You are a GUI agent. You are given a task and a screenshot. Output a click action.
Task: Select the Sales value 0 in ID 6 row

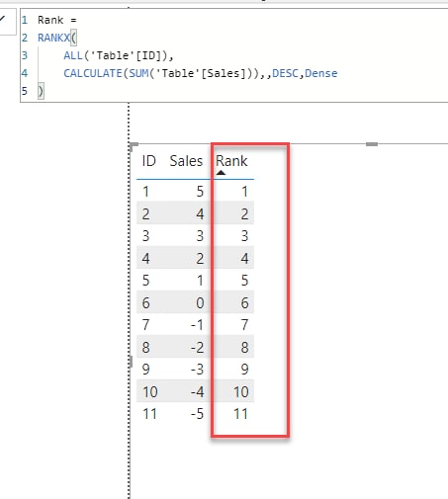click(200, 302)
